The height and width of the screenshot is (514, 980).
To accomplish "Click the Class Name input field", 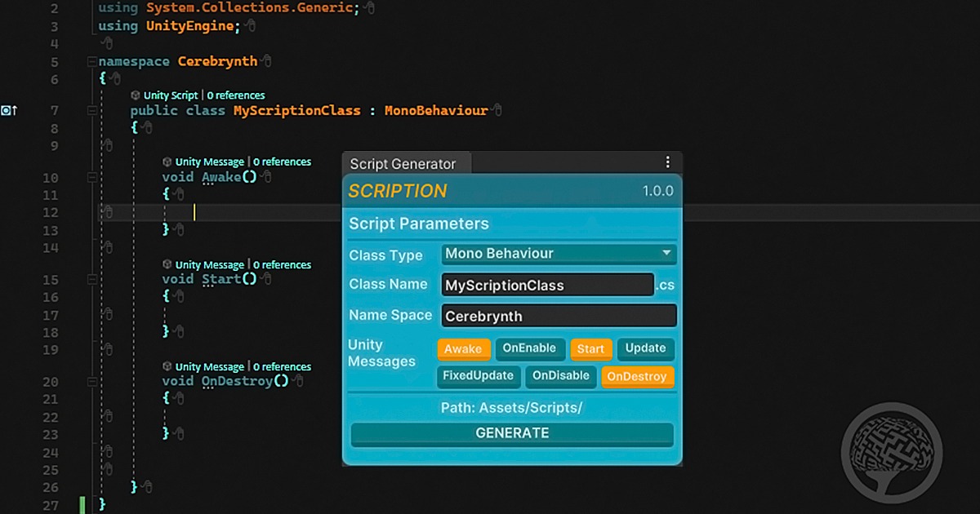I will (x=547, y=285).
